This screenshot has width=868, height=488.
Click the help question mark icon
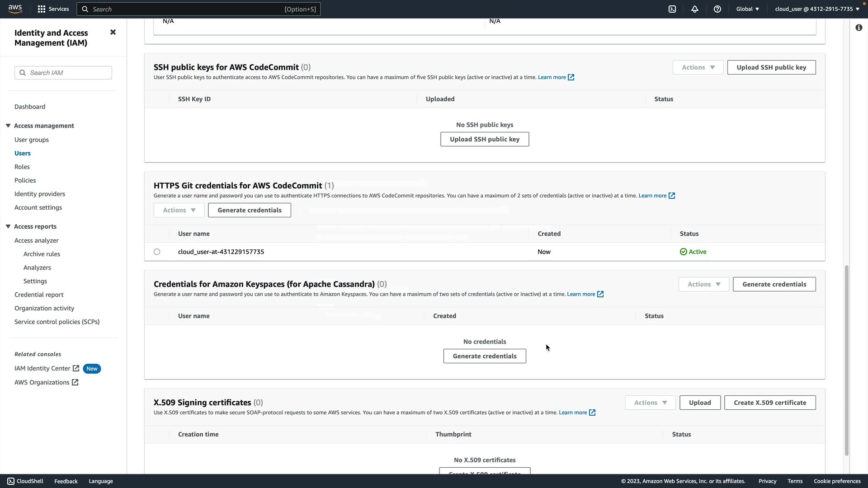pos(717,9)
